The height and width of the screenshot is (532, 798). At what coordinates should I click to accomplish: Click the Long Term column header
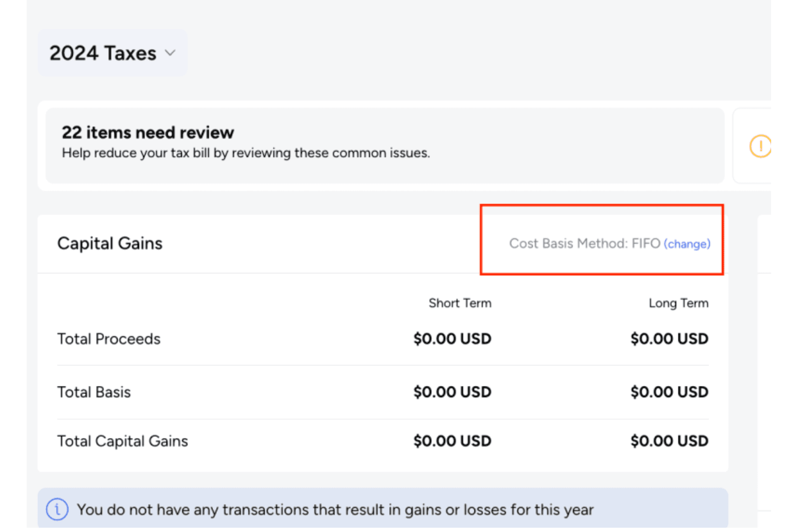678,303
